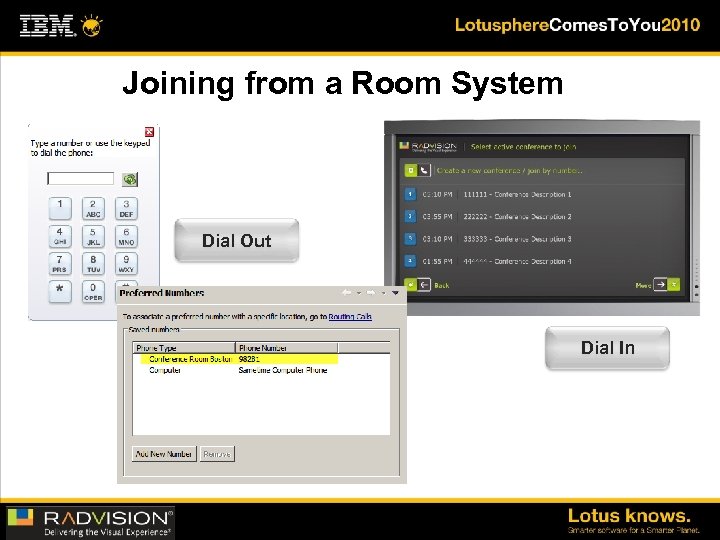
Task: Click the 98281 phone number cell
Action: pos(249,359)
